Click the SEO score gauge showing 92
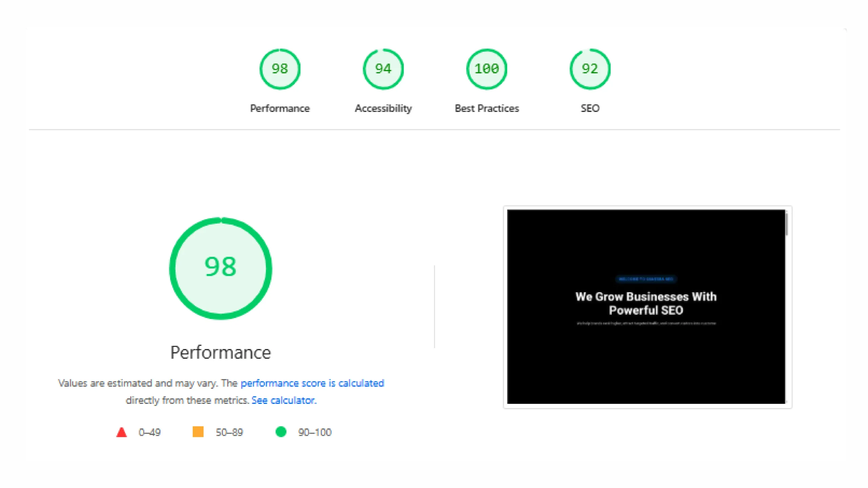The width and height of the screenshot is (868, 488). pos(590,69)
